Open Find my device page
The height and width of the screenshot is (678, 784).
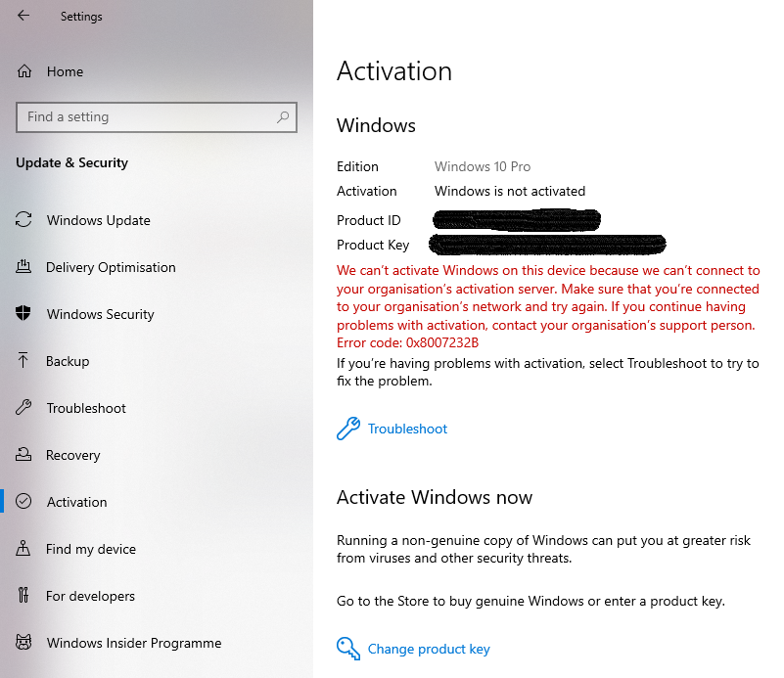point(90,549)
